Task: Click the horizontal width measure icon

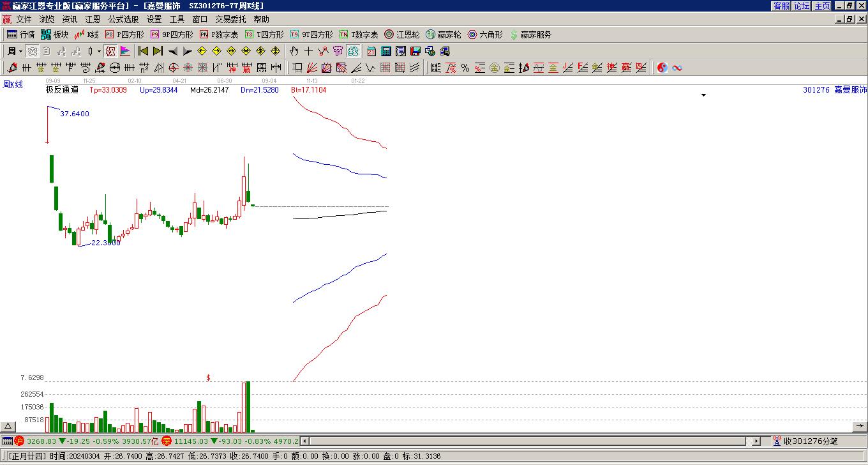Action: point(276,68)
